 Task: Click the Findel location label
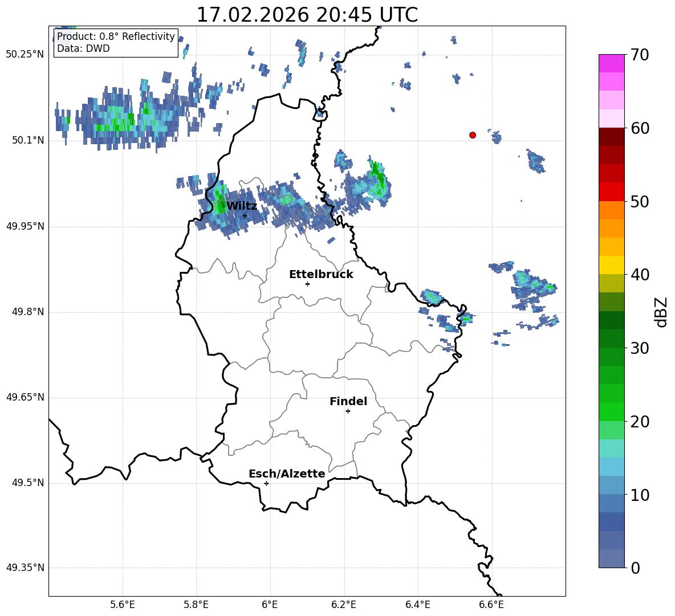348,401
